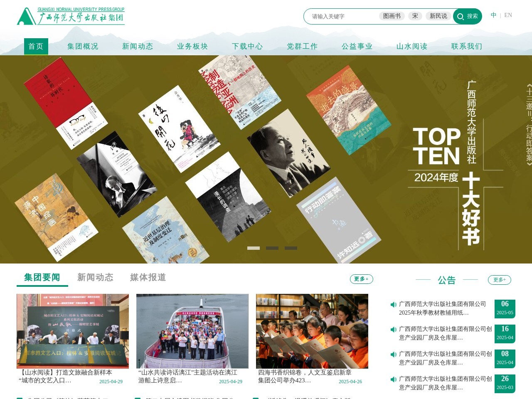Open the 城市的文艺入口 news thumbnail
The image size is (532, 399).
click(73, 331)
